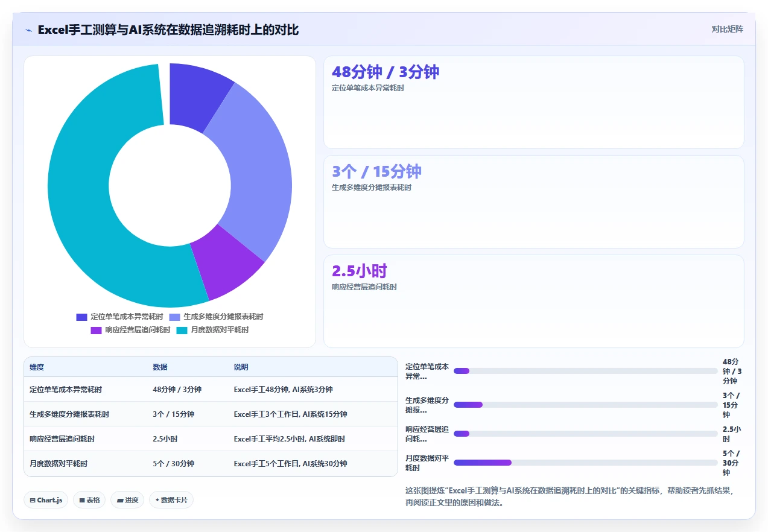
Task: Click the chart title heading text
Action: click(168, 30)
